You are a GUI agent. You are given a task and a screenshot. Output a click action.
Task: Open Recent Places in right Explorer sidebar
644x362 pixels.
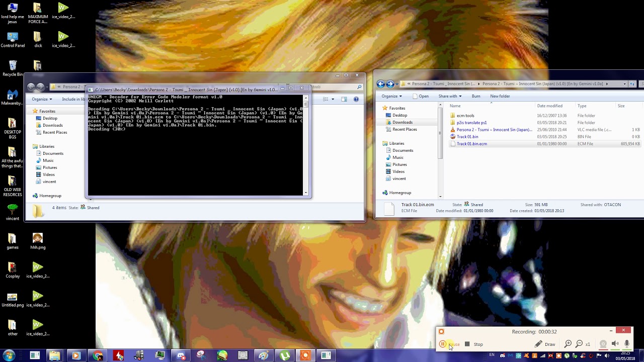click(x=405, y=129)
